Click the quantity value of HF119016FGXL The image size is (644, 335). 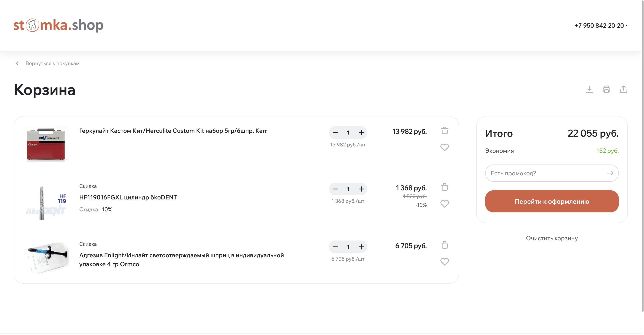(348, 189)
